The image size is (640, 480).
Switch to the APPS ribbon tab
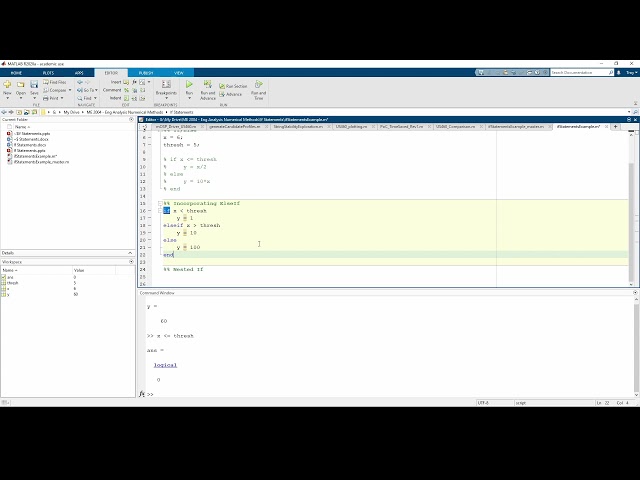[79, 73]
